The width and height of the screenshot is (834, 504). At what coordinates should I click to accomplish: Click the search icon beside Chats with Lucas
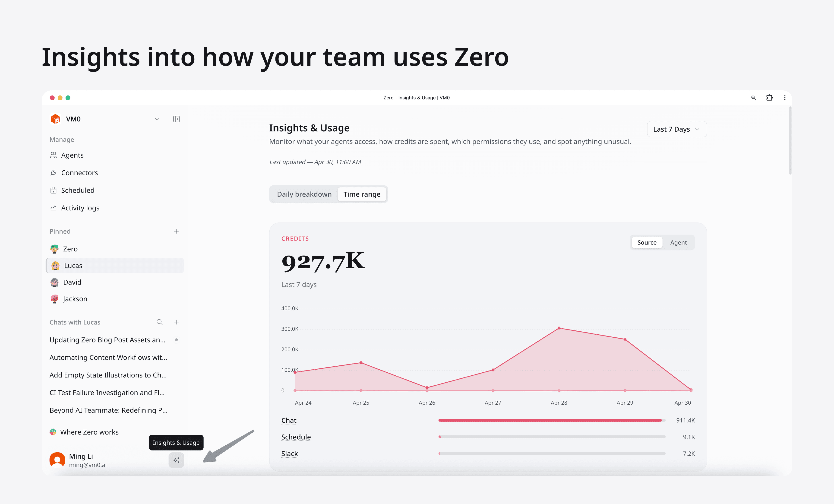click(x=159, y=322)
